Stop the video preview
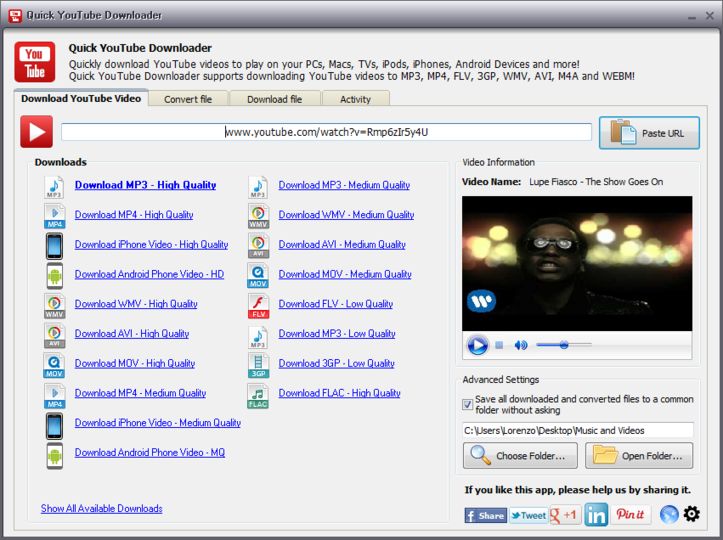 499,345
